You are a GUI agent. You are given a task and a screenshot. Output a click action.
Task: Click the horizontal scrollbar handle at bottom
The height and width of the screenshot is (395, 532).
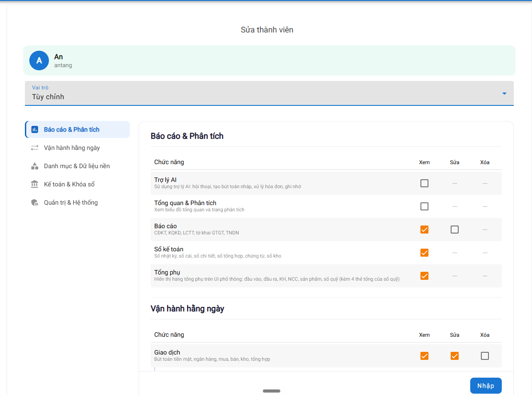pyautogui.click(x=272, y=391)
